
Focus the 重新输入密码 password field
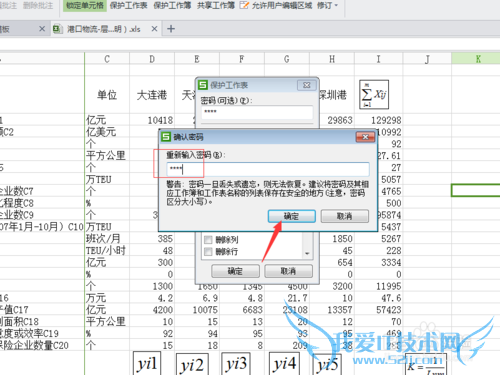click(x=268, y=169)
